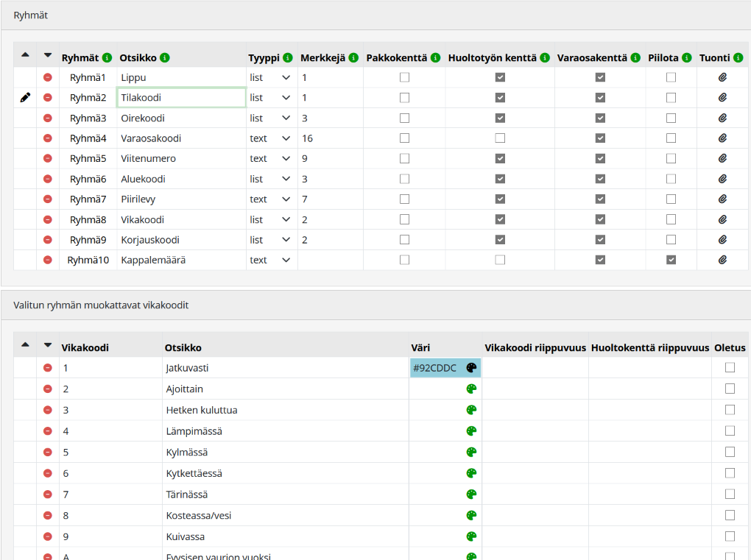Click the Otsikko column header in fault codes table
The image size is (751, 560).
pyautogui.click(x=183, y=347)
